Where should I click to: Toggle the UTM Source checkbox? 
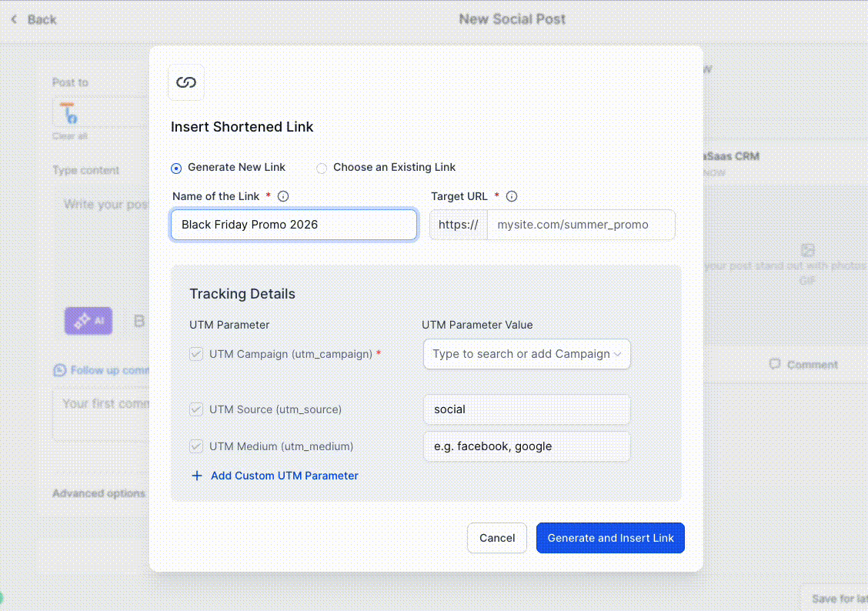(196, 409)
